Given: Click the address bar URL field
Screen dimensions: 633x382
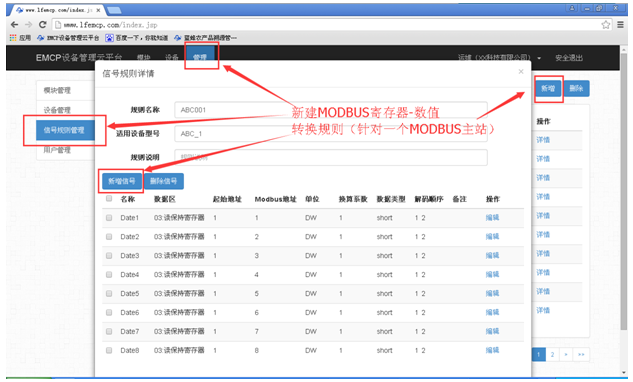Looking at the screenshot, I should (327, 25).
